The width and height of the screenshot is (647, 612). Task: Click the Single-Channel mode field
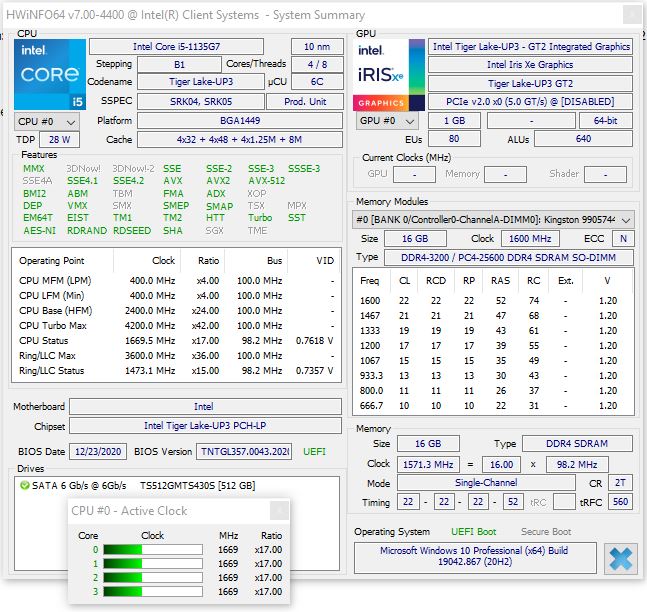pos(486,483)
